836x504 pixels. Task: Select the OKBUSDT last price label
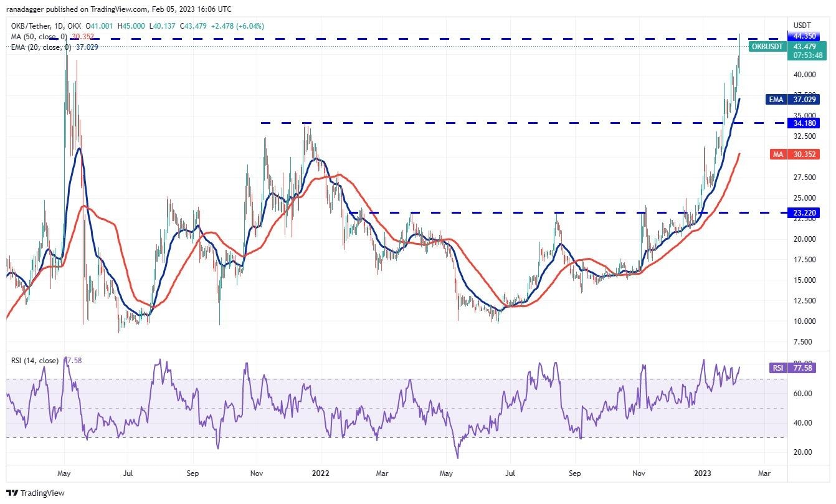766,47
